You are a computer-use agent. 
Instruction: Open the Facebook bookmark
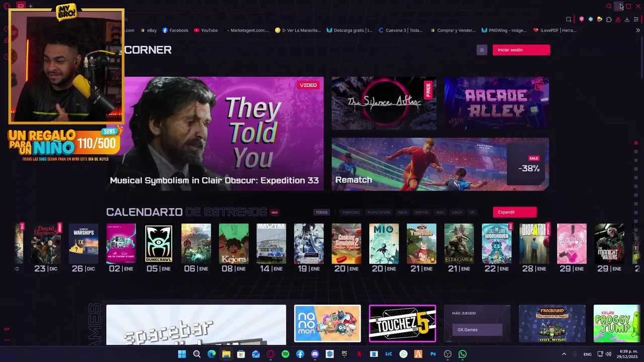[176, 30]
